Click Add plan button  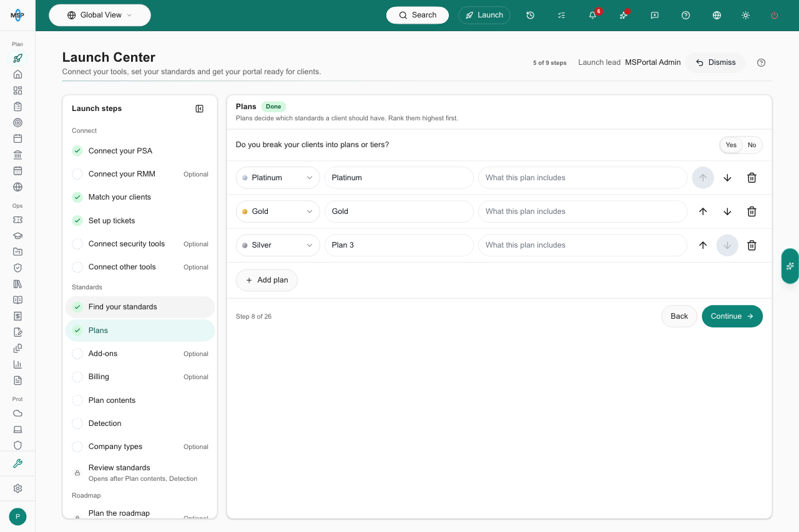point(267,280)
